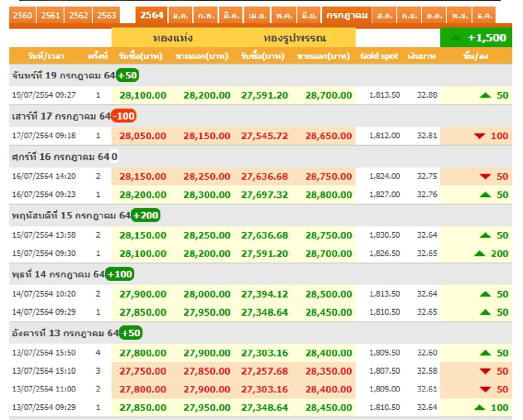Open the มิ.ย. month tab

coord(309,16)
